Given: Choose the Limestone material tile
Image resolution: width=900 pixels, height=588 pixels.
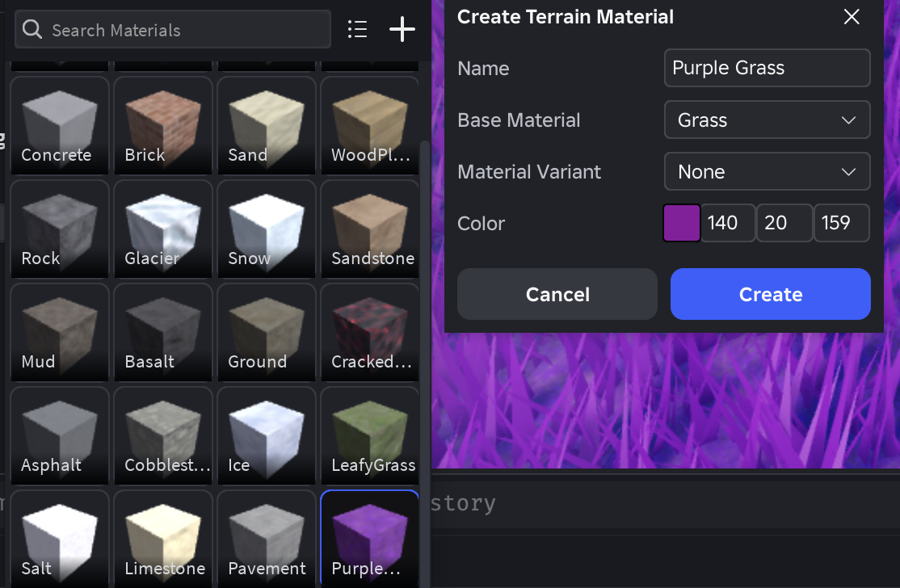Looking at the screenshot, I should pos(163,539).
